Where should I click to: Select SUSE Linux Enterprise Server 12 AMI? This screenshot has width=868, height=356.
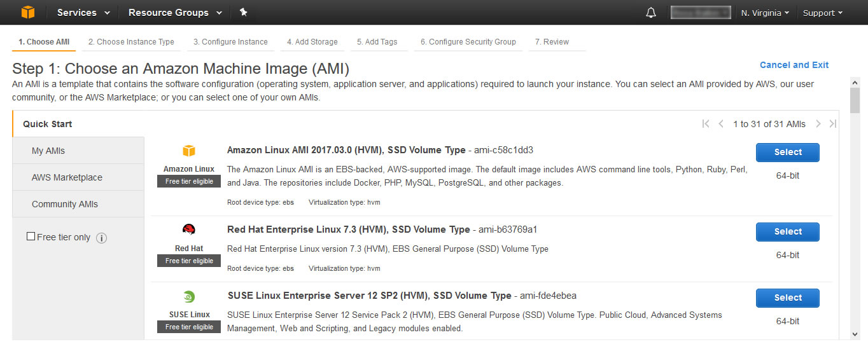pyautogui.click(x=788, y=298)
